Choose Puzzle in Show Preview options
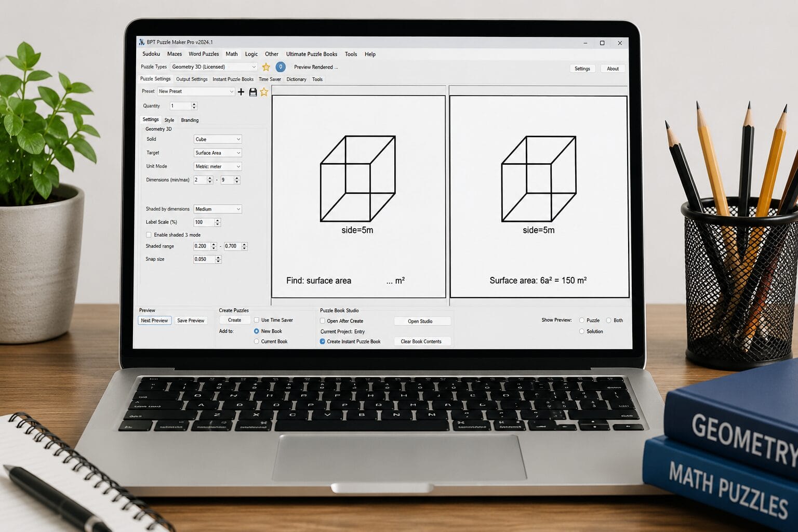 (582, 321)
